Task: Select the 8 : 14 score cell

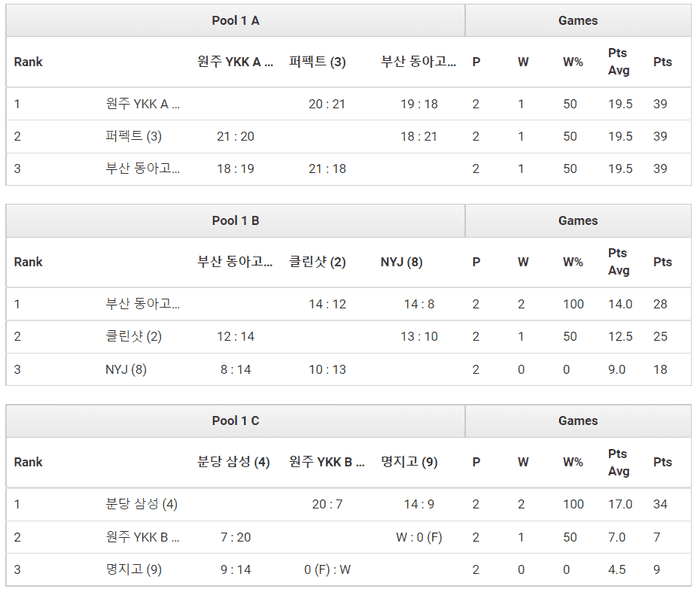Action: pyautogui.click(x=235, y=370)
